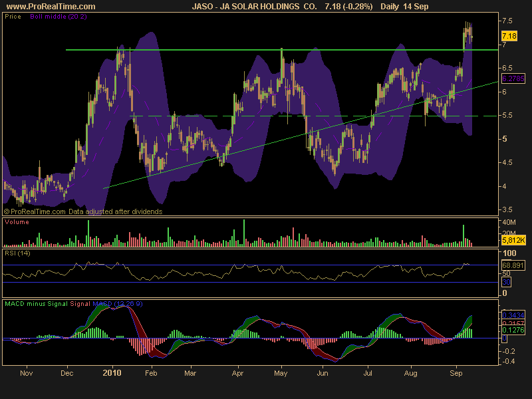Click the Nov label on time axis
The width and height of the screenshot is (532, 399).
[x=27, y=373]
